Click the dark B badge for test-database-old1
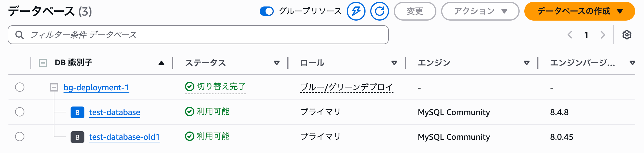The width and height of the screenshot is (644, 153). 77,137
